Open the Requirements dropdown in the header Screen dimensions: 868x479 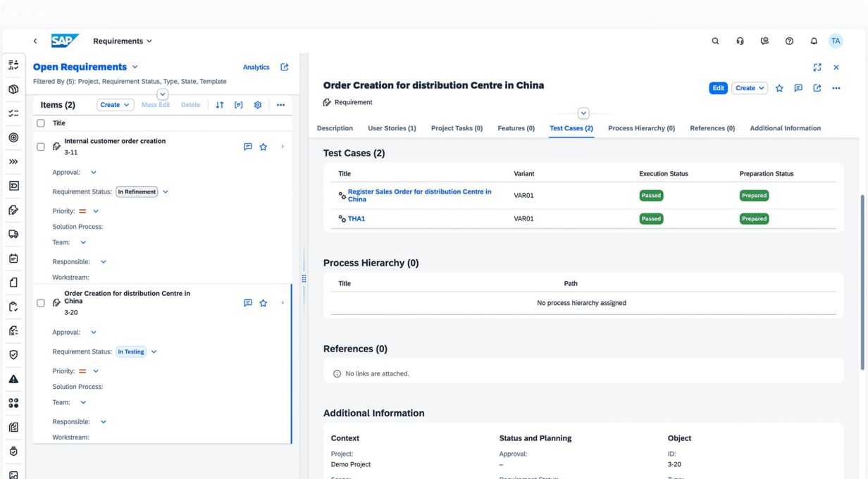pos(123,41)
